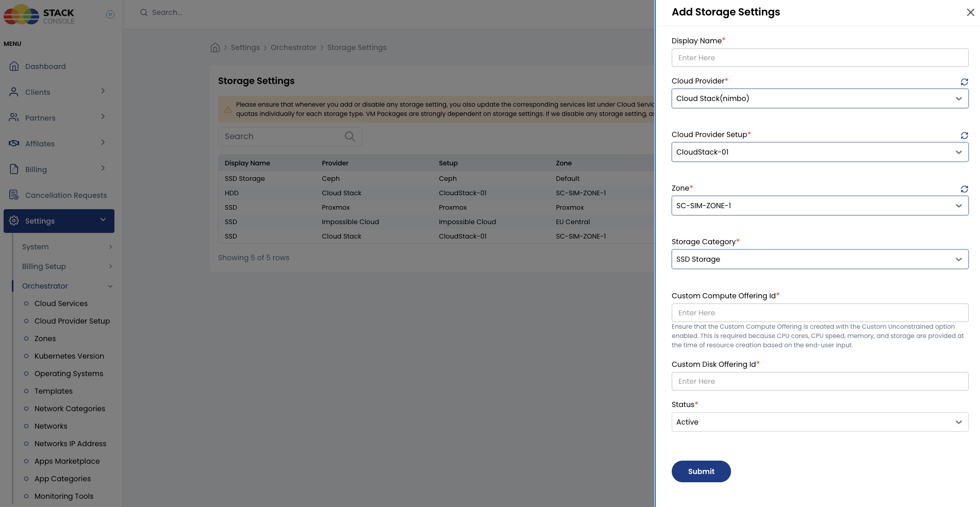Open App Categories submenu item

point(62,479)
